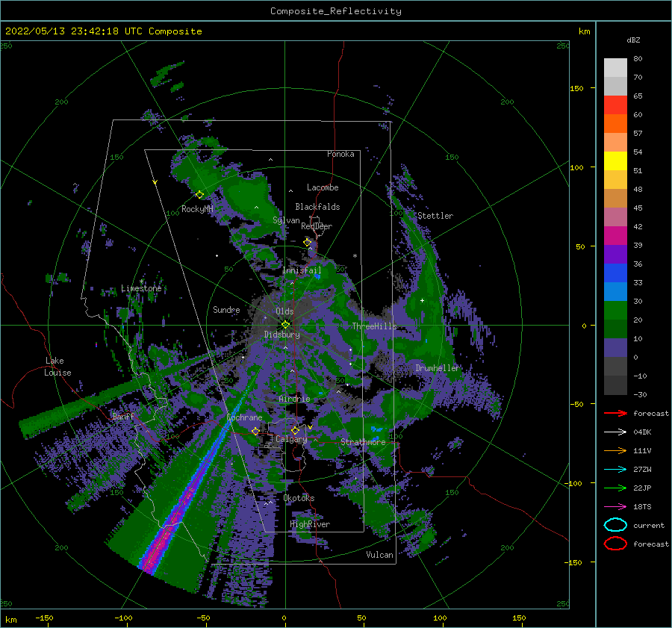Click the Composite_Reflectivity title text

pyautogui.click(x=336, y=11)
